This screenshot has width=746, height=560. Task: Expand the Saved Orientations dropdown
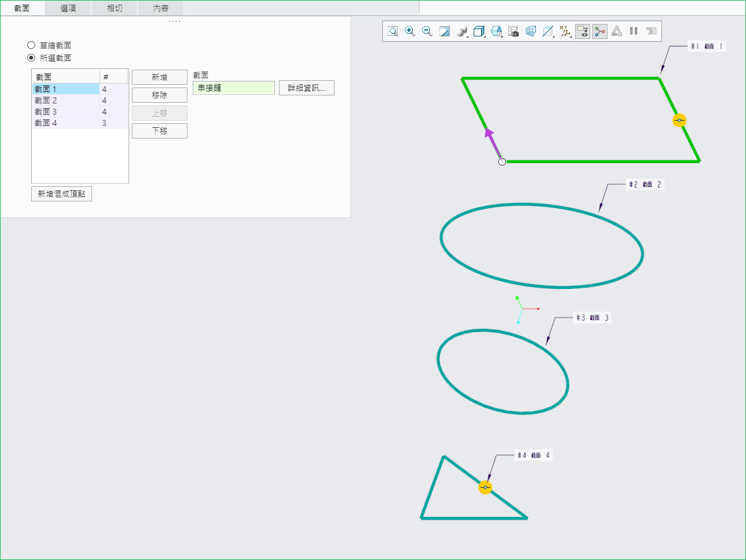tap(496, 31)
